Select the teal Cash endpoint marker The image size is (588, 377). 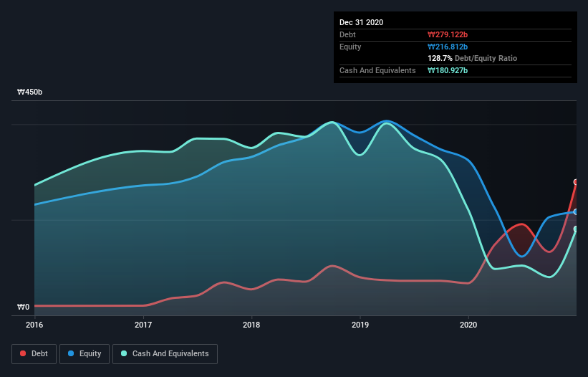(577, 229)
